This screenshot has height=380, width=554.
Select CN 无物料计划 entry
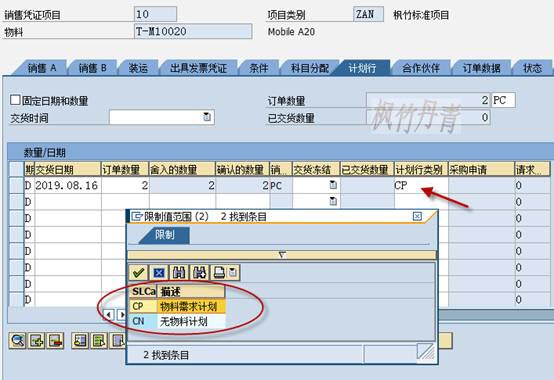point(177,321)
